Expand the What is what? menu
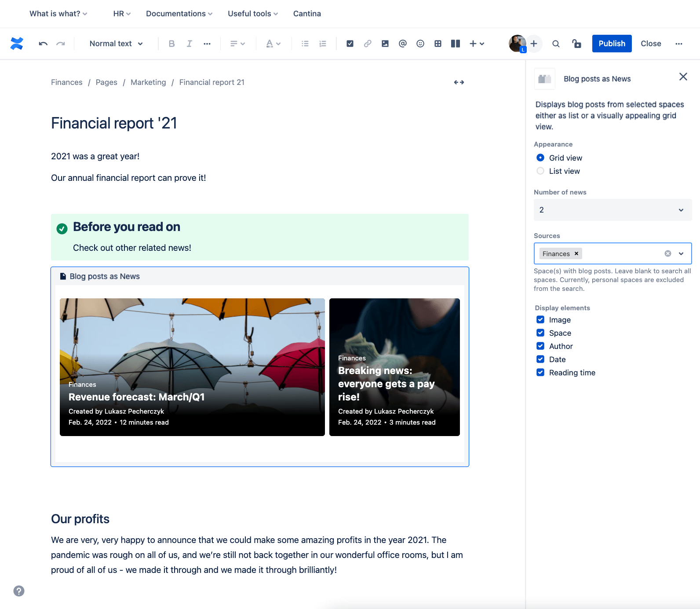700x609 pixels. tap(58, 14)
